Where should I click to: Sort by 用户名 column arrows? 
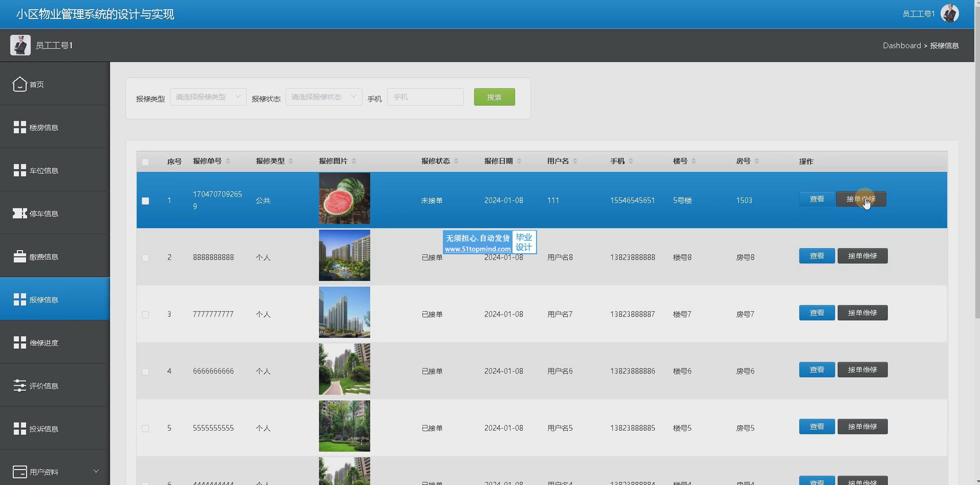coord(575,161)
